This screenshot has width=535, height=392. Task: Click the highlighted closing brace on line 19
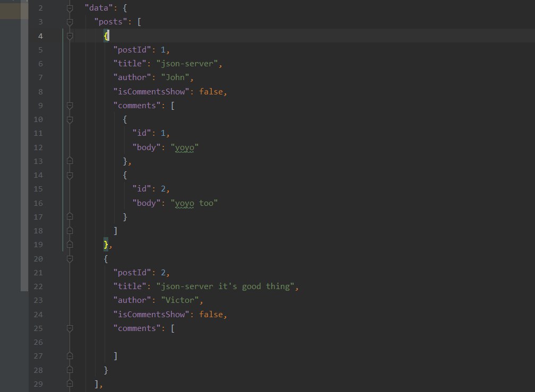pos(106,245)
